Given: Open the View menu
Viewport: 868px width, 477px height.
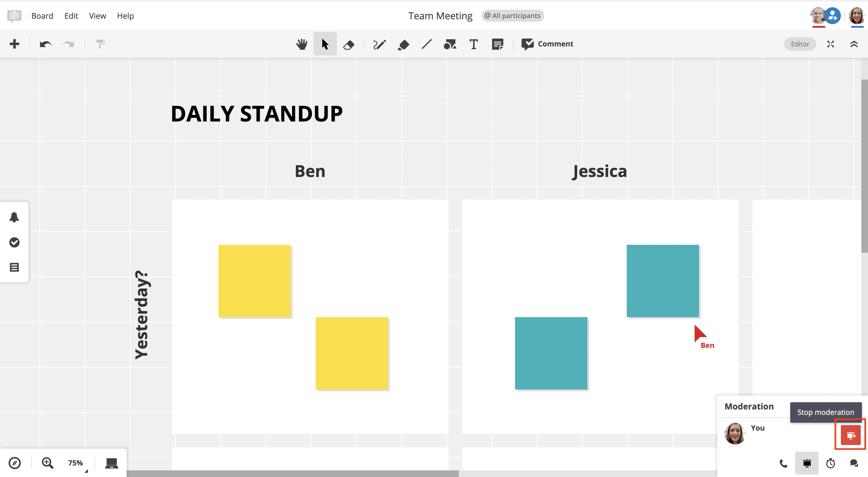Looking at the screenshot, I should click(97, 16).
